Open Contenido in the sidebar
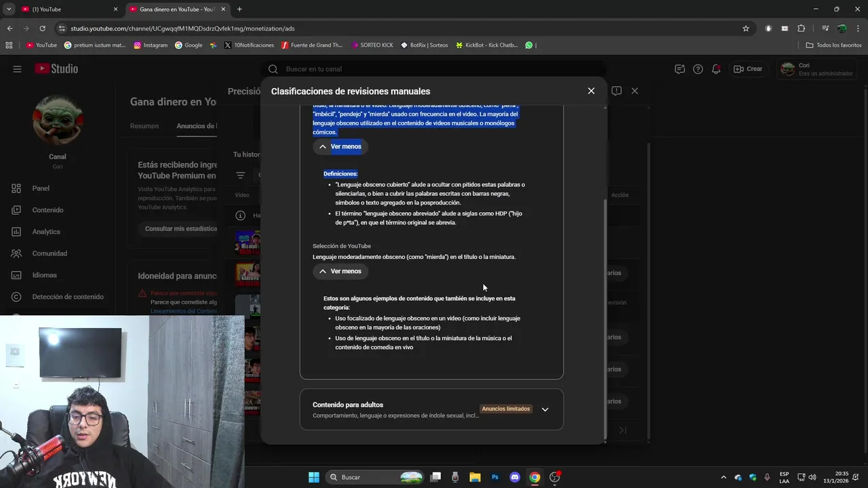 (47, 210)
